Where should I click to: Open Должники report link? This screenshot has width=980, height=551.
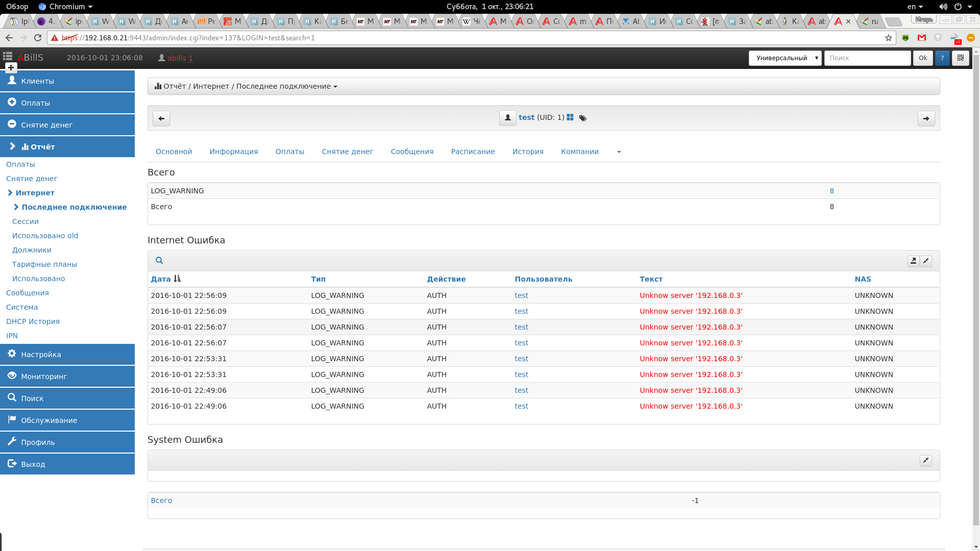click(32, 250)
